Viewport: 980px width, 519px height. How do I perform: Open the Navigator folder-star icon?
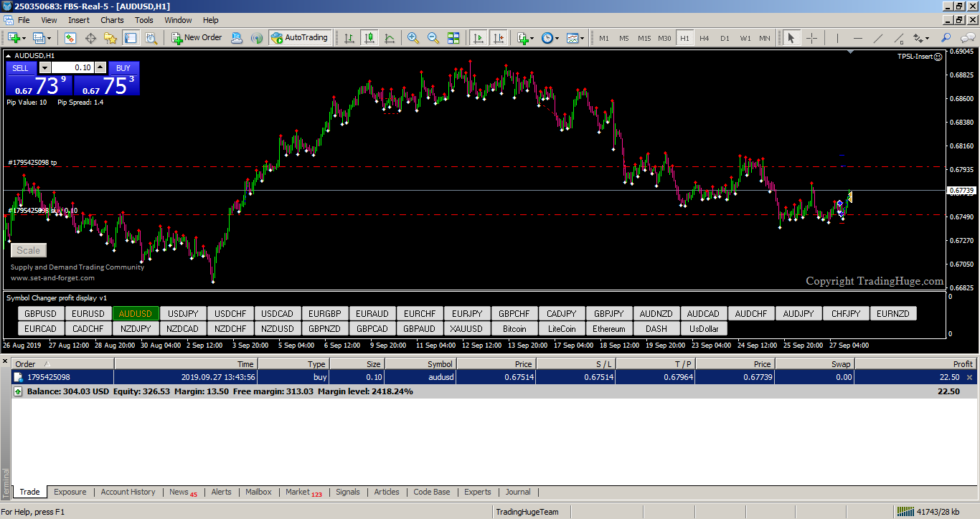110,38
